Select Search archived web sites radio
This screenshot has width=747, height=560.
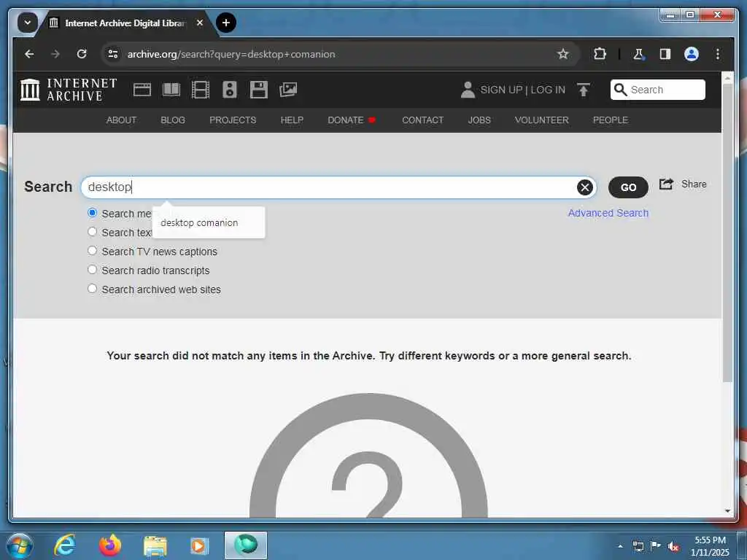tap(93, 289)
